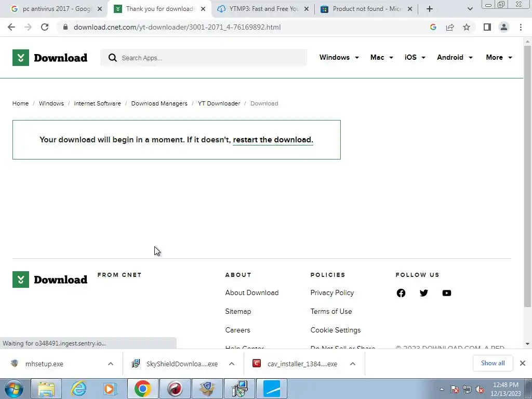The image size is (532, 399).
Task: Focus the Search Apps input field
Action: pos(204,58)
